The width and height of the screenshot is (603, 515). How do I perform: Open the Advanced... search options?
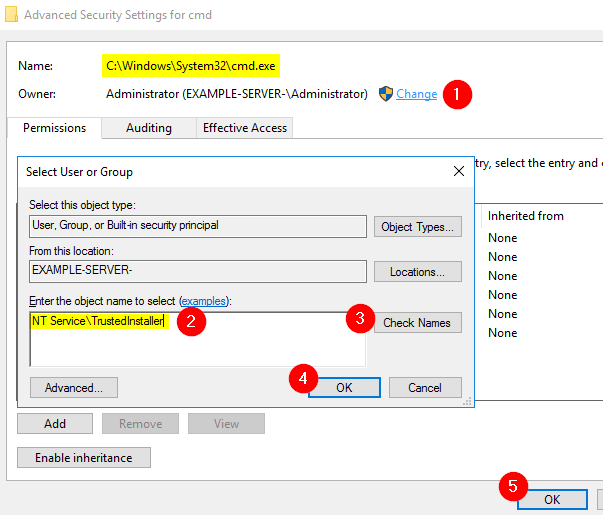pos(74,387)
